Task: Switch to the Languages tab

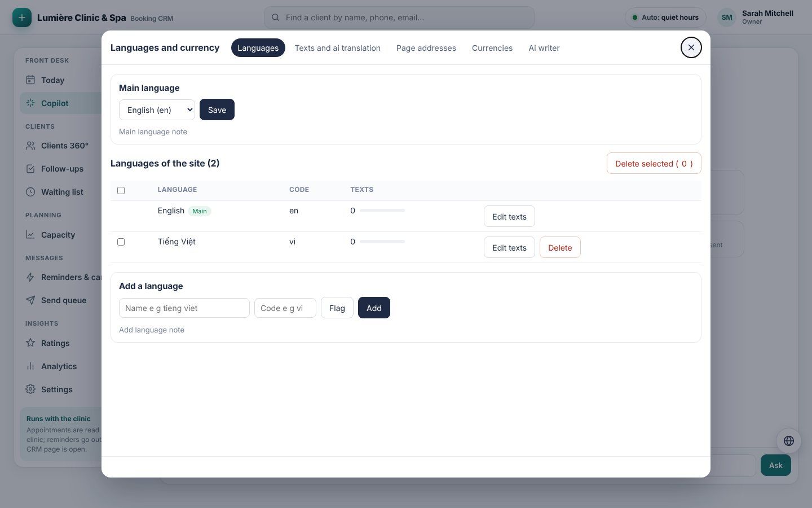Action: (x=258, y=48)
